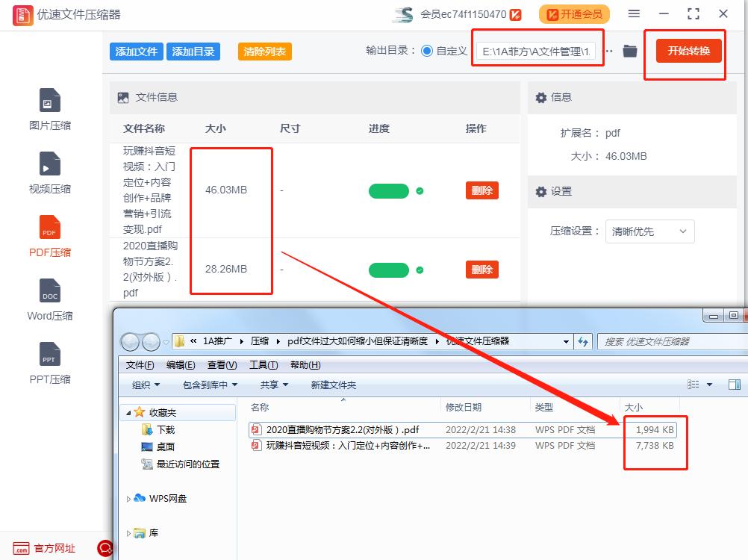Open the PPT压缩 feature
Image resolution: width=748 pixels, height=560 pixels.
click(49, 364)
